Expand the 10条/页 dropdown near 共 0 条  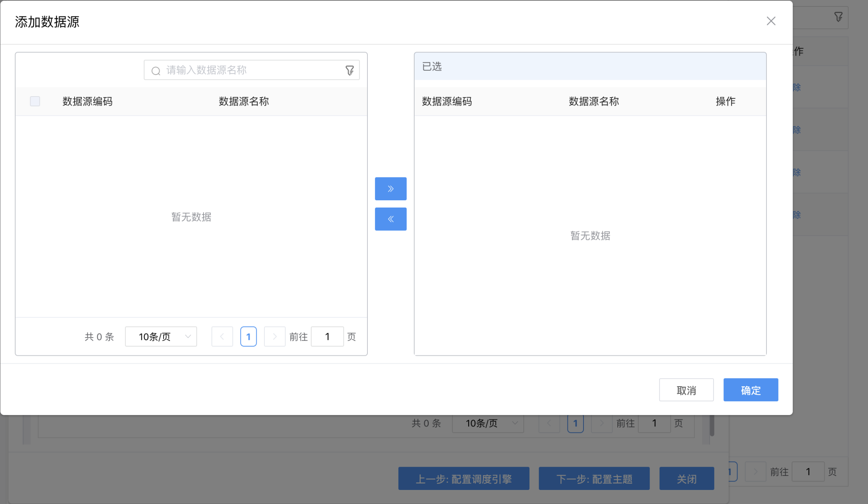(x=161, y=336)
